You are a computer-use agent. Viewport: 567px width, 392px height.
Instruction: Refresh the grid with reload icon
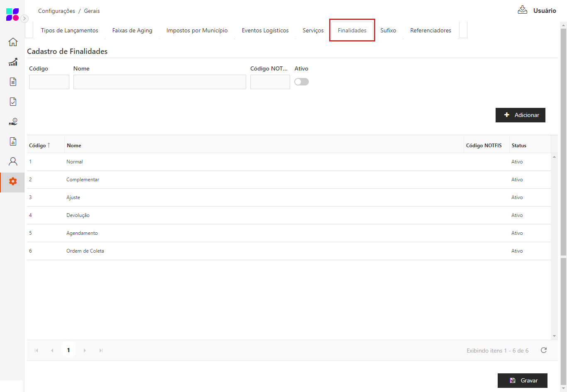(x=544, y=351)
